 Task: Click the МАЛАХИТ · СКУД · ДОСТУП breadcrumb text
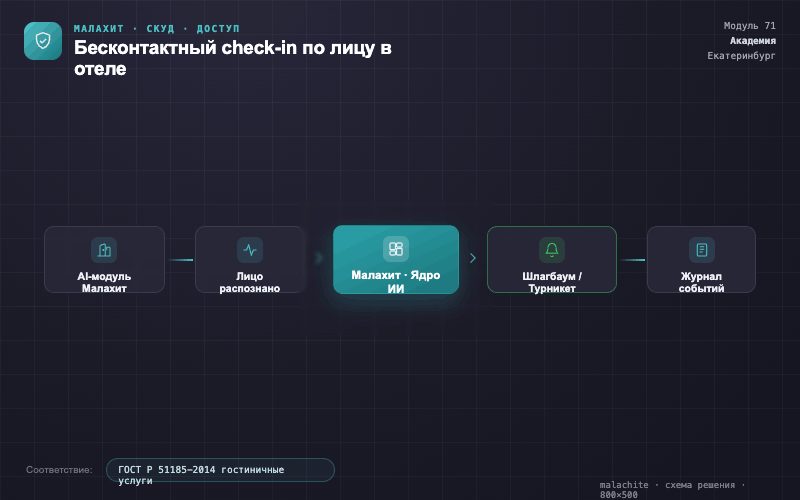[157, 29]
